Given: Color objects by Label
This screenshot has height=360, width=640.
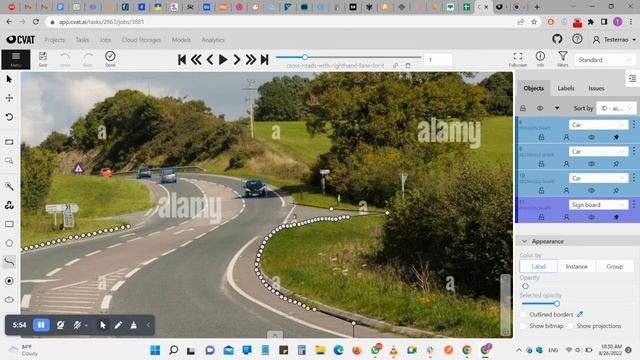Looking at the screenshot, I should pos(538,267).
